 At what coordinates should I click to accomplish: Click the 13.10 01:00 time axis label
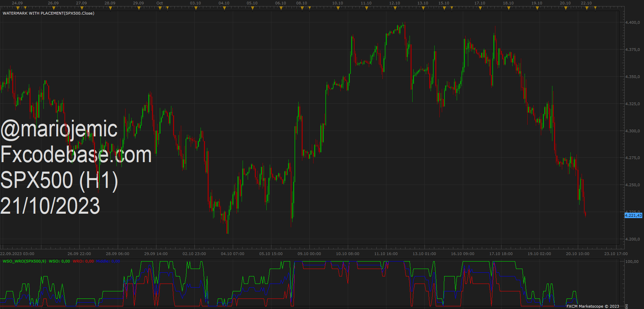point(424,254)
